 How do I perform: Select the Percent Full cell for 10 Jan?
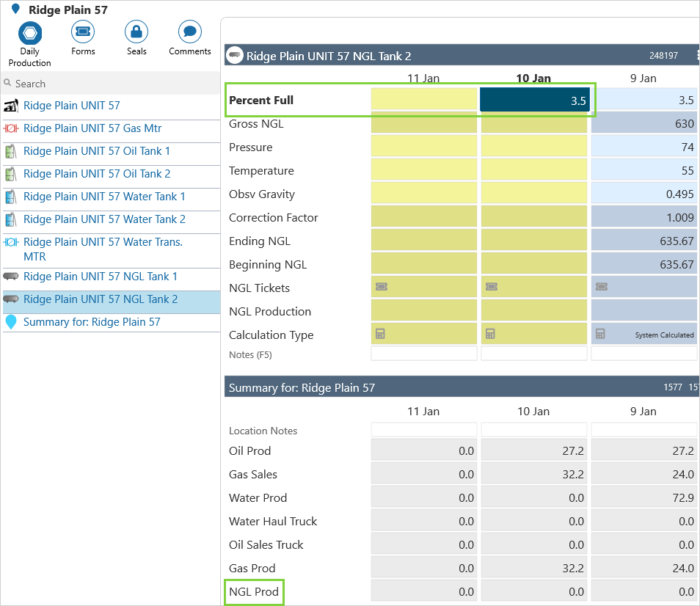click(x=534, y=101)
